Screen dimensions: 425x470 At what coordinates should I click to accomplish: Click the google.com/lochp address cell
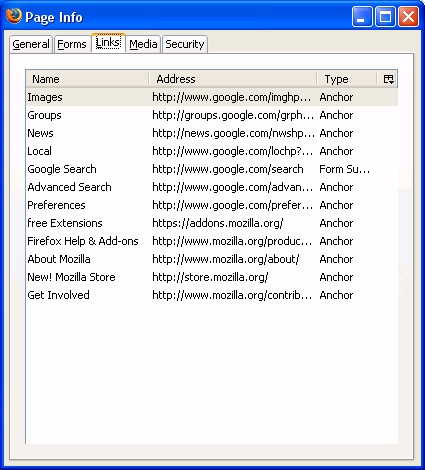click(x=233, y=151)
